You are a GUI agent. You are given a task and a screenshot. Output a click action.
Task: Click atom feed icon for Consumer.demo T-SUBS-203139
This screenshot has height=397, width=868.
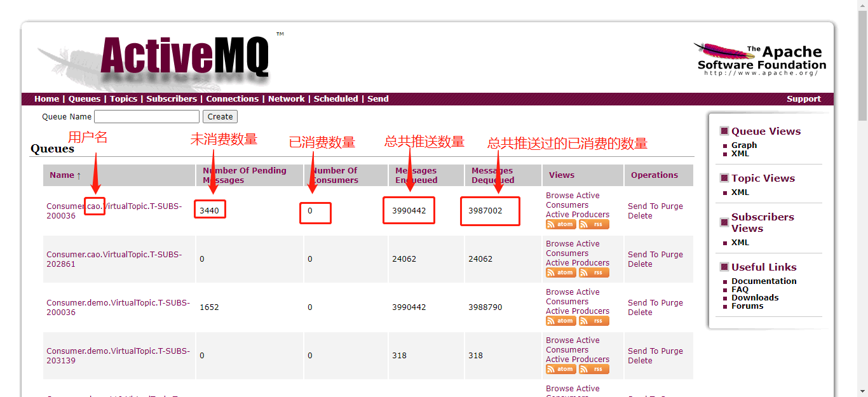pyautogui.click(x=561, y=369)
